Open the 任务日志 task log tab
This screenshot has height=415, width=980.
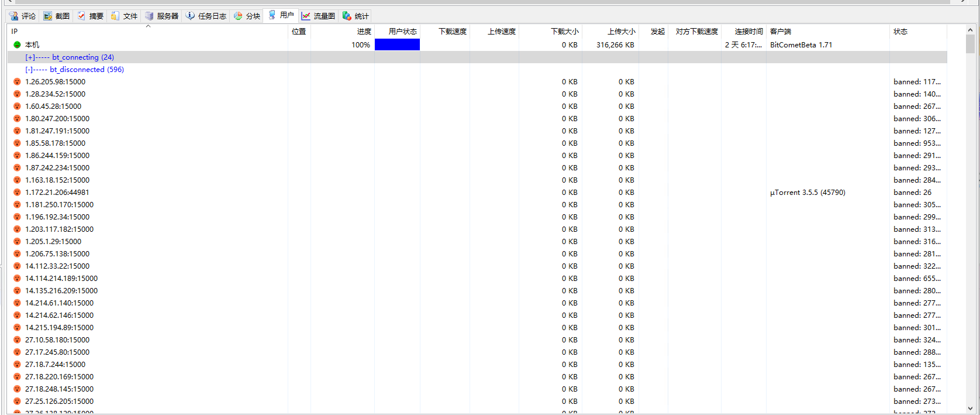tap(206, 16)
